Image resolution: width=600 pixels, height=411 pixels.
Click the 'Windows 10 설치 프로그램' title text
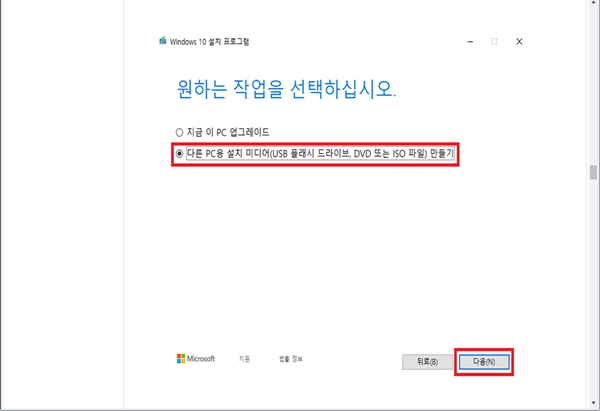click(x=209, y=42)
